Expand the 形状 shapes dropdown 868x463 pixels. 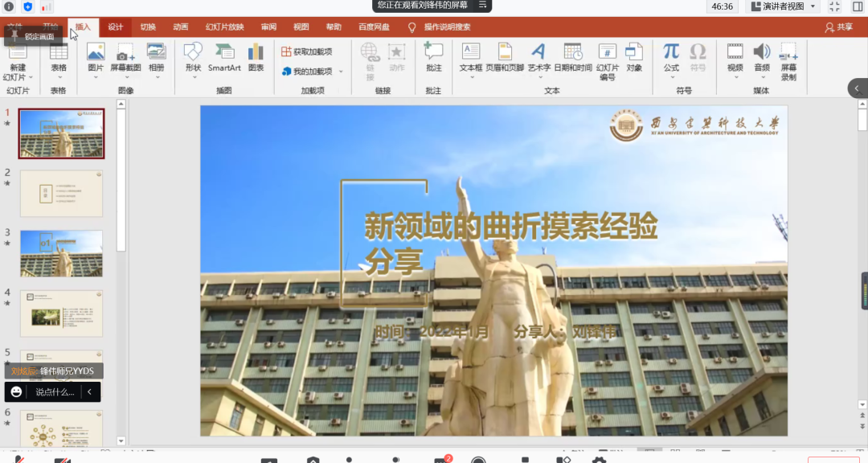point(193,77)
